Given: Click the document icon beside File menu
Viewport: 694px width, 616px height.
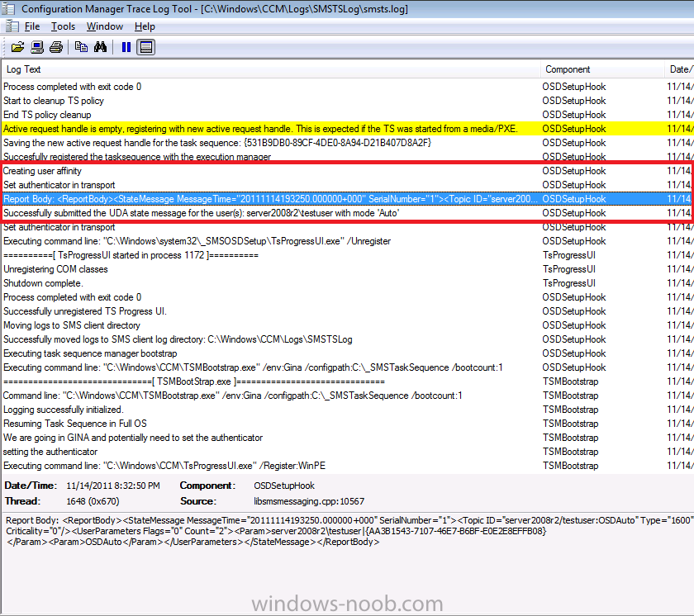Looking at the screenshot, I should click(12, 26).
